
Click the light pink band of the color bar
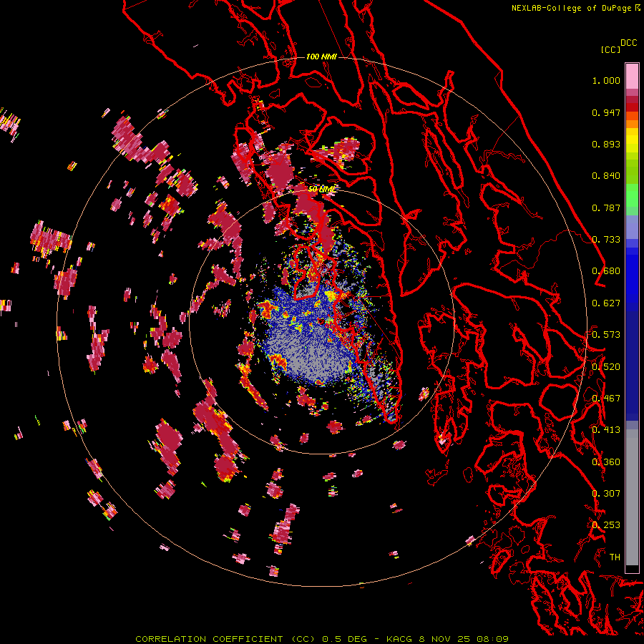pyautogui.click(x=632, y=76)
